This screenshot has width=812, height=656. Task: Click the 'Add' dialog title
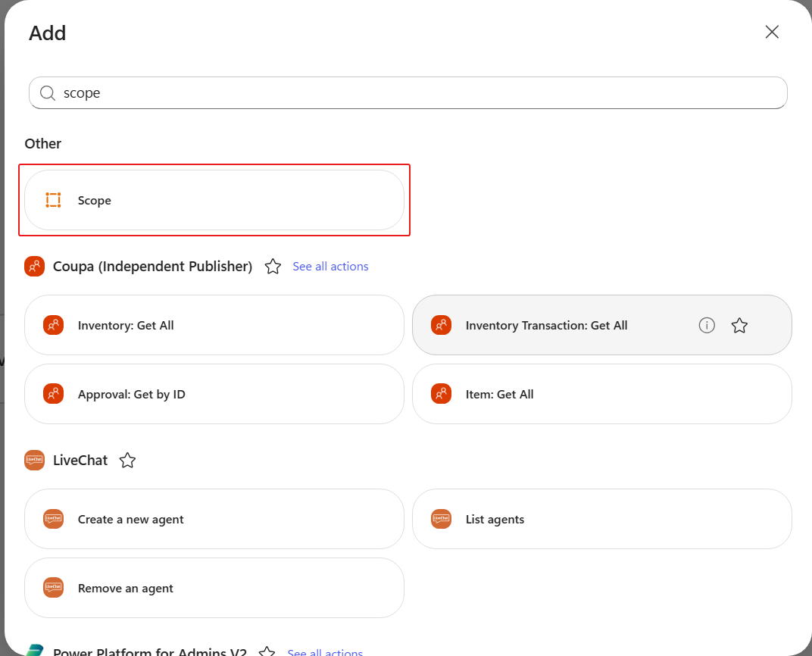[47, 33]
